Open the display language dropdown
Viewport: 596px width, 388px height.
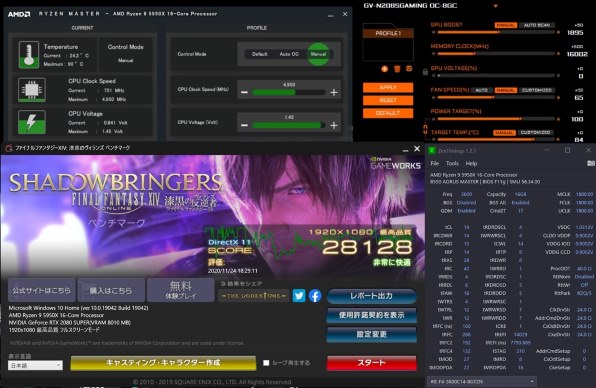[x=35, y=365]
